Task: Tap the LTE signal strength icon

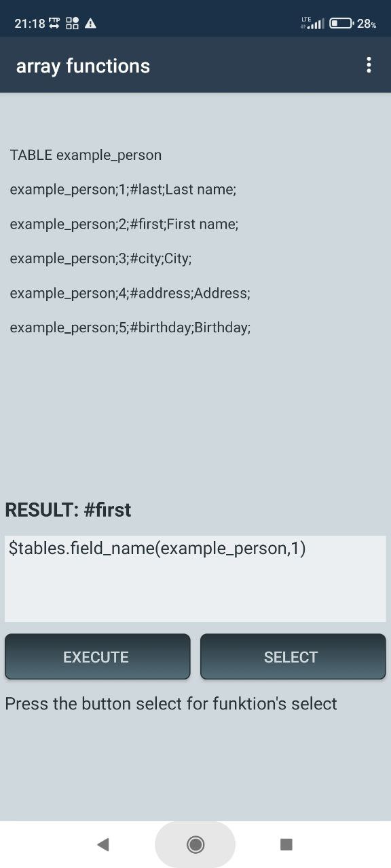Action: coord(312,23)
